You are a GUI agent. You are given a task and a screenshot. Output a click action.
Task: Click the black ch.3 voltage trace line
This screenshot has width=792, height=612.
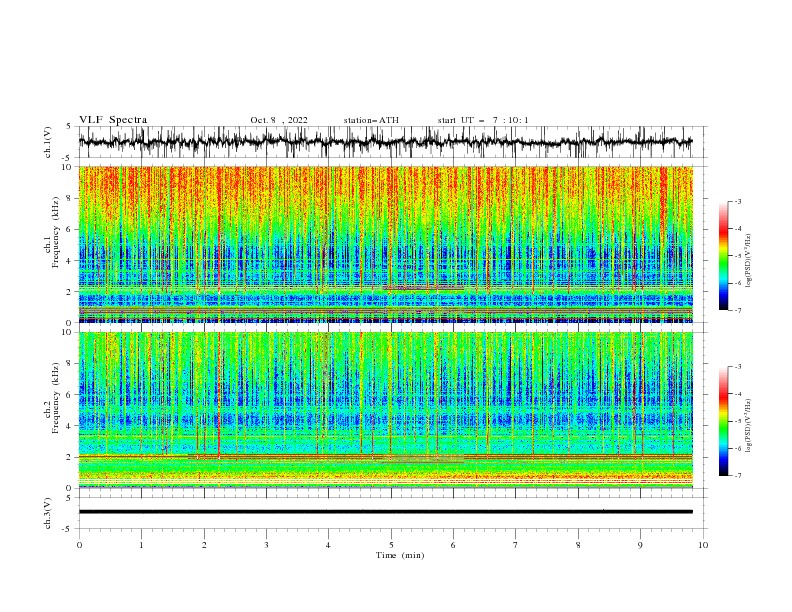point(386,512)
